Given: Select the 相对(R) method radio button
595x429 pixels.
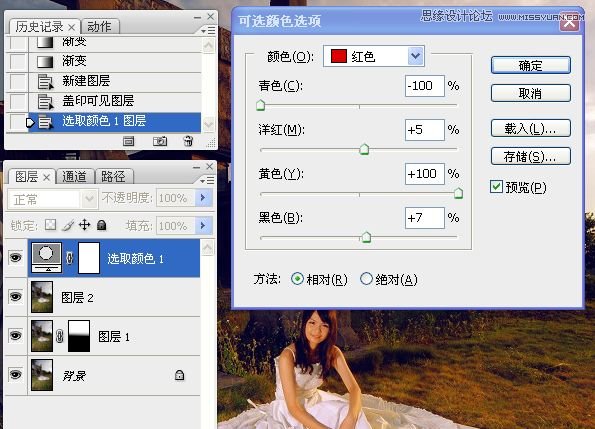Looking at the screenshot, I should click(x=297, y=279).
